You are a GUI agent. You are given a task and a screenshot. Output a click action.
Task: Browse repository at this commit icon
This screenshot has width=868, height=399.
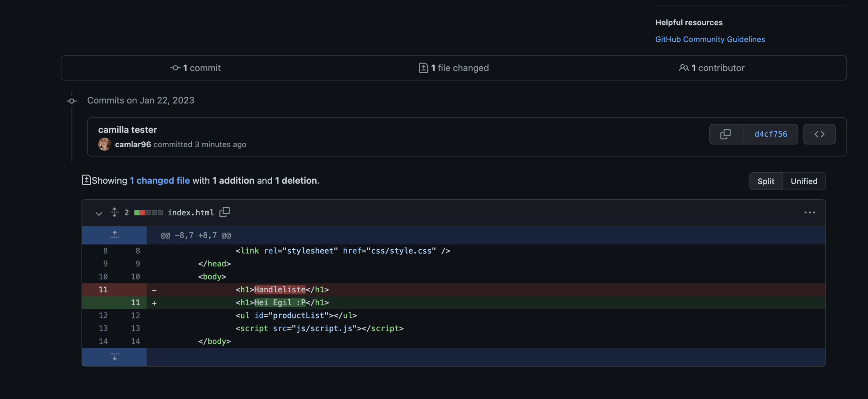coord(819,134)
